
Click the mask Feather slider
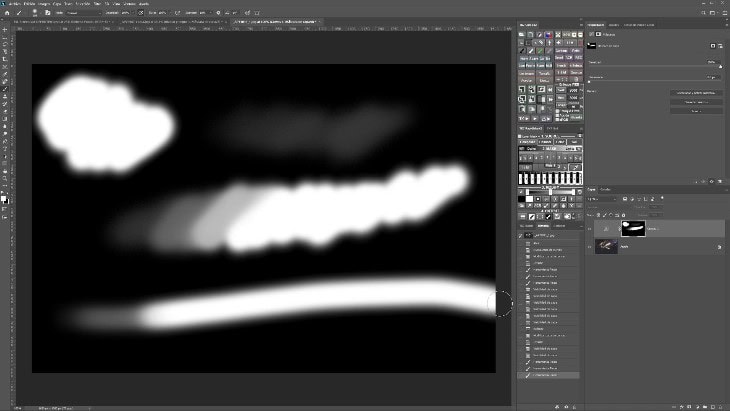[650, 83]
